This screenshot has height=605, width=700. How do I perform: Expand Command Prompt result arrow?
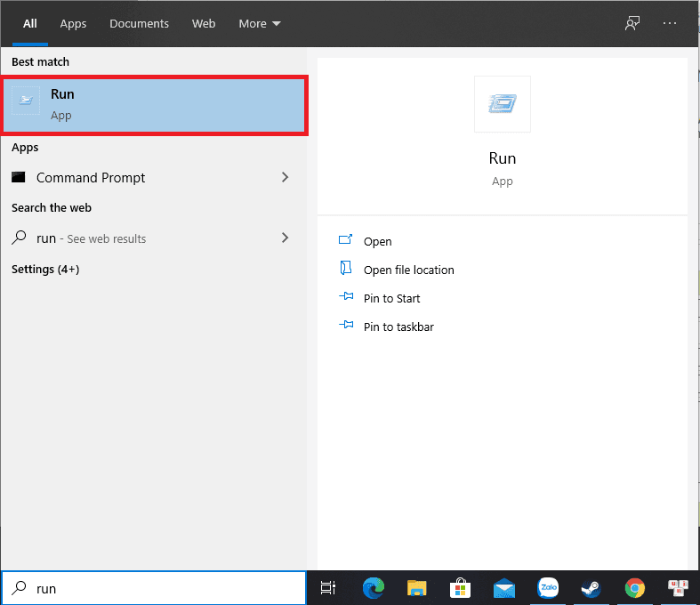pyautogui.click(x=285, y=178)
